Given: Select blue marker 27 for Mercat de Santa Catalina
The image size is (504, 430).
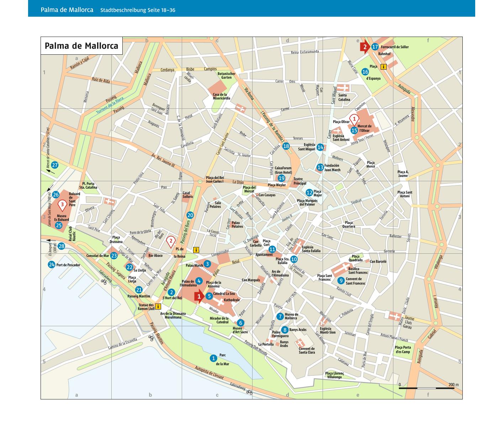Looking at the screenshot, I should click(54, 165).
